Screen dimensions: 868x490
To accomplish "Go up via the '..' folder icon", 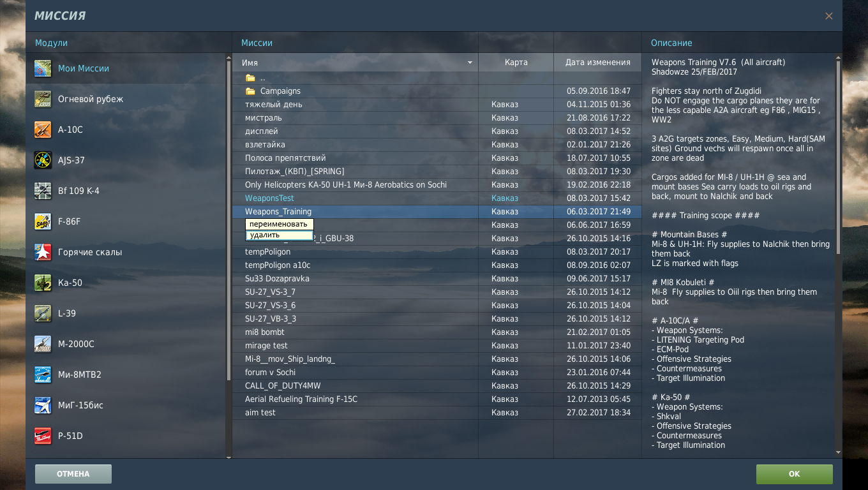I will (250, 78).
